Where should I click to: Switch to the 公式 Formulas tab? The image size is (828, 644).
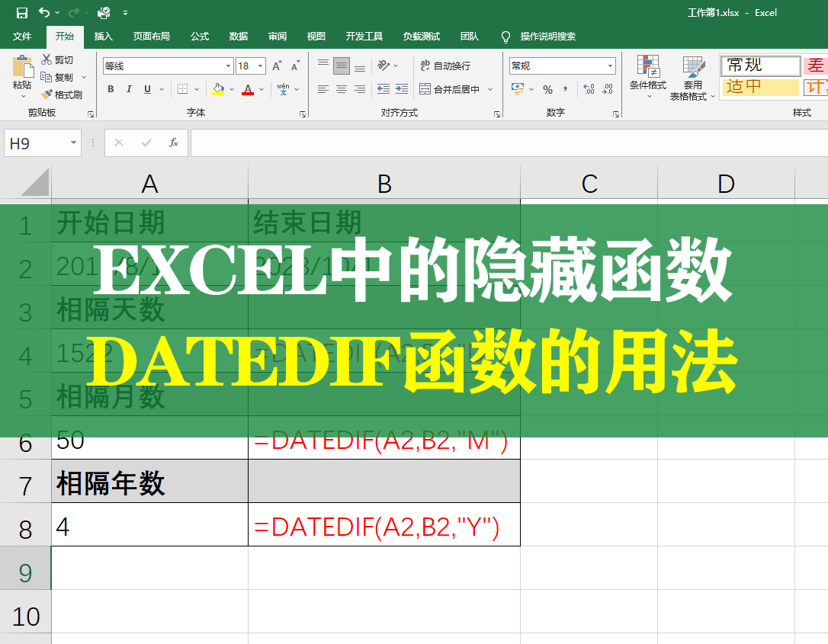[200, 37]
